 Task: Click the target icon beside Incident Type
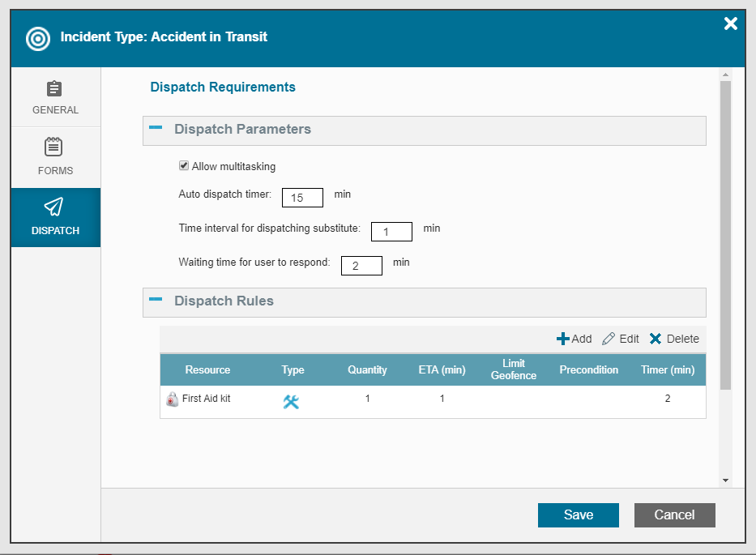tap(38, 39)
